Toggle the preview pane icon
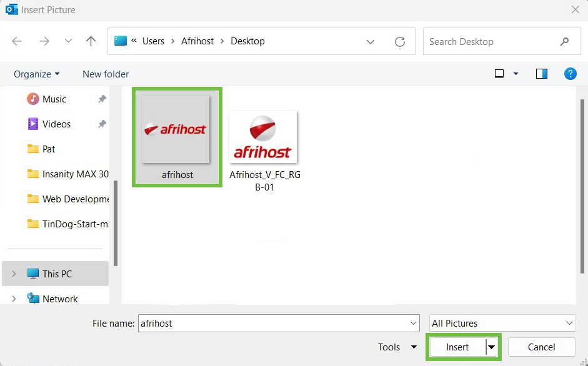The image size is (588, 366). tap(542, 74)
